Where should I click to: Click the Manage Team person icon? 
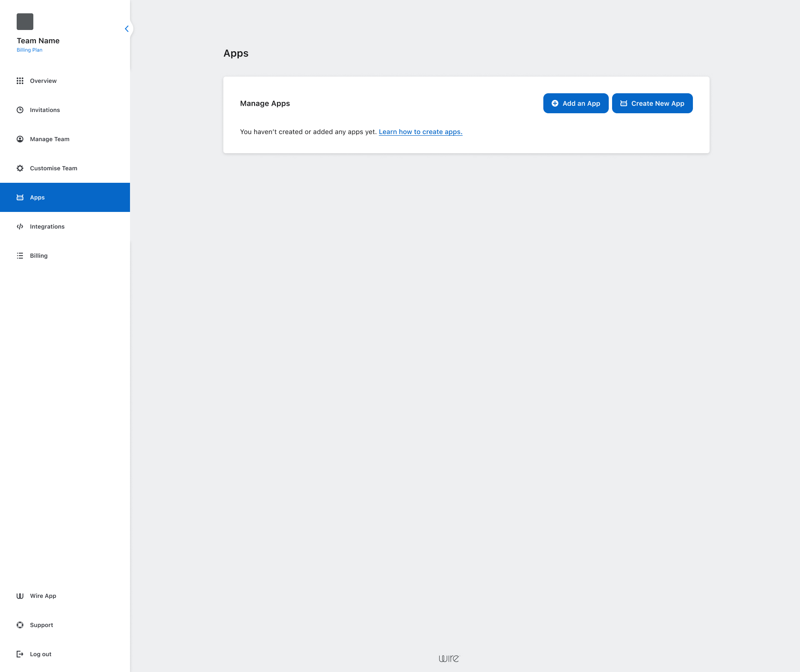(20, 139)
